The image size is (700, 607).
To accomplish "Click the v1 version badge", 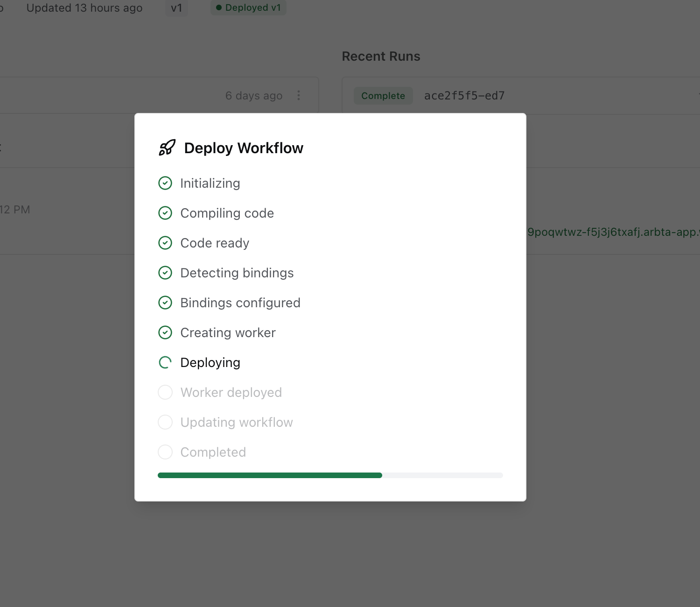I will tap(176, 8).
